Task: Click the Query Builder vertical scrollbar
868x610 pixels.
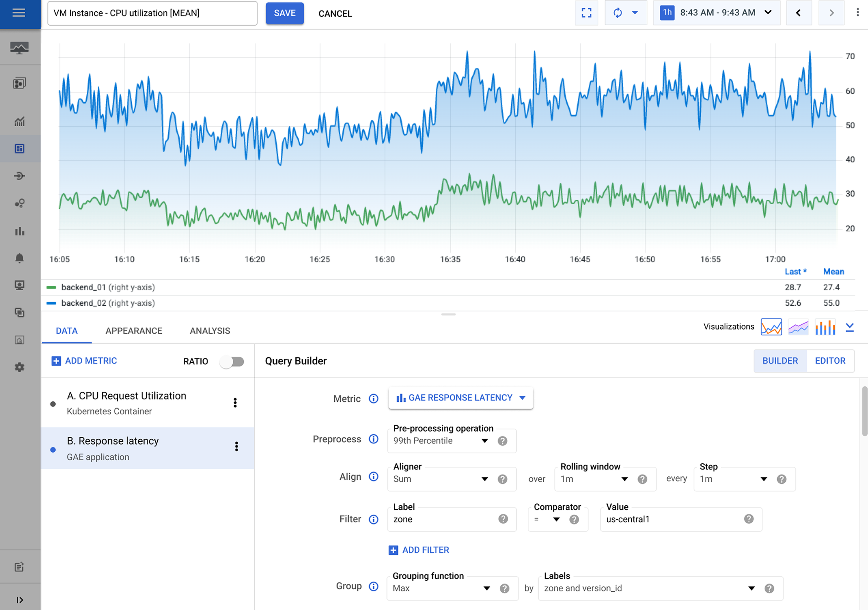Action: click(864, 411)
